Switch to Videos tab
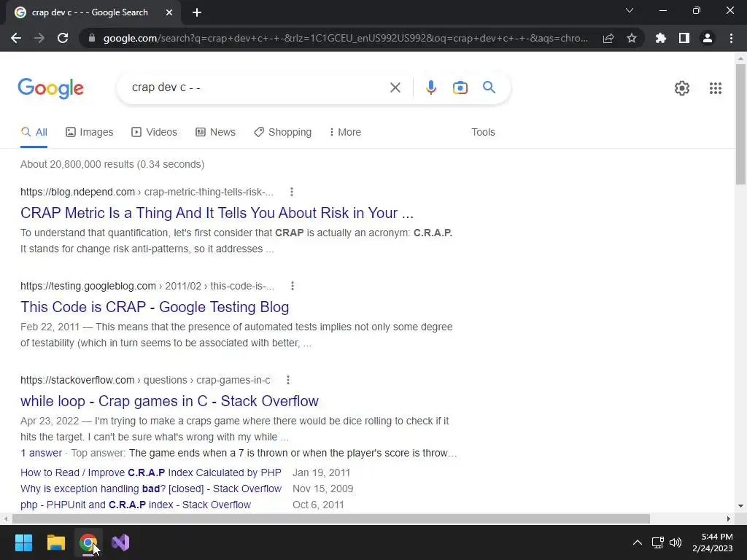The width and height of the screenshot is (747, 560). click(x=155, y=133)
